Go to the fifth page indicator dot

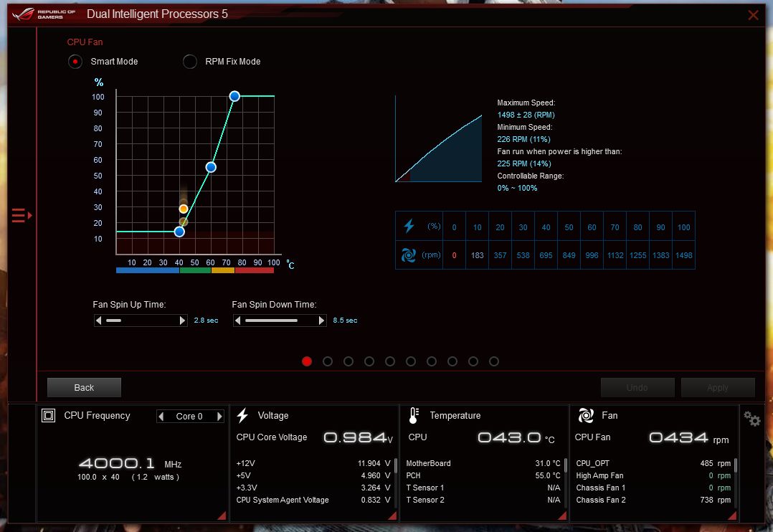(390, 362)
